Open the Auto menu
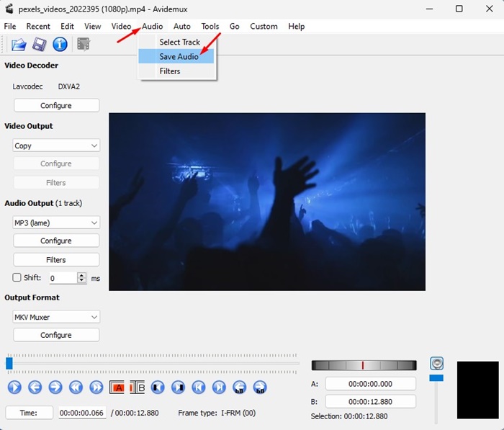Image resolution: width=504 pixels, height=430 pixels. [x=182, y=27]
